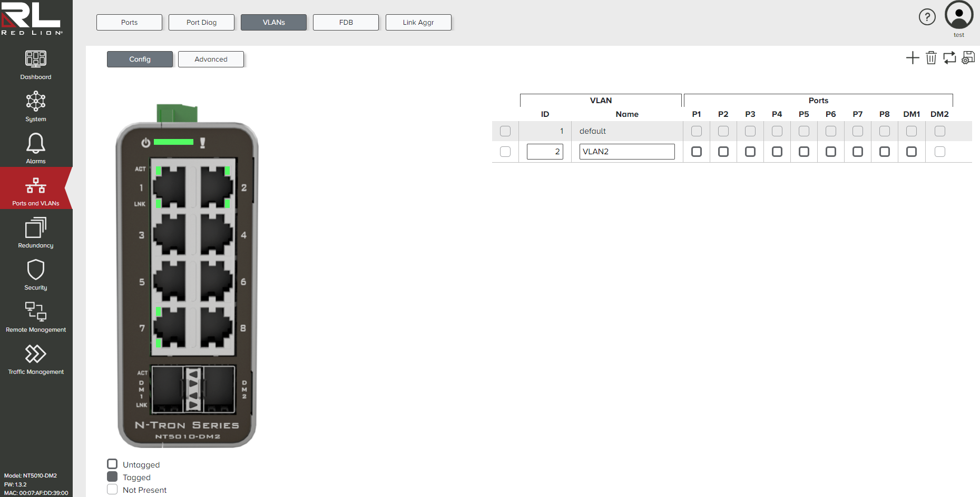The width and height of the screenshot is (980, 497).
Task: Toggle DM2 membership for VLAN2
Action: 940,152
